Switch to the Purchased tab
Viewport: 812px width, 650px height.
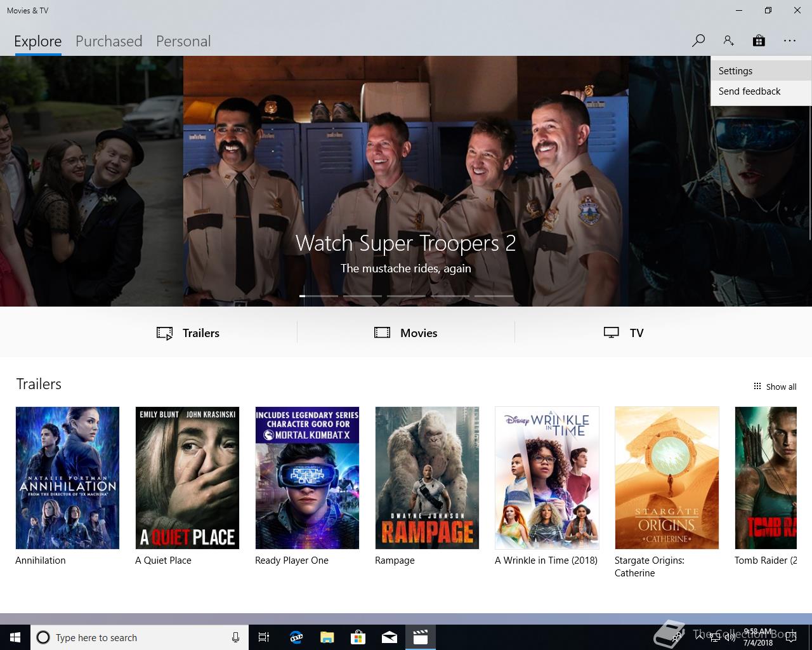[109, 41]
